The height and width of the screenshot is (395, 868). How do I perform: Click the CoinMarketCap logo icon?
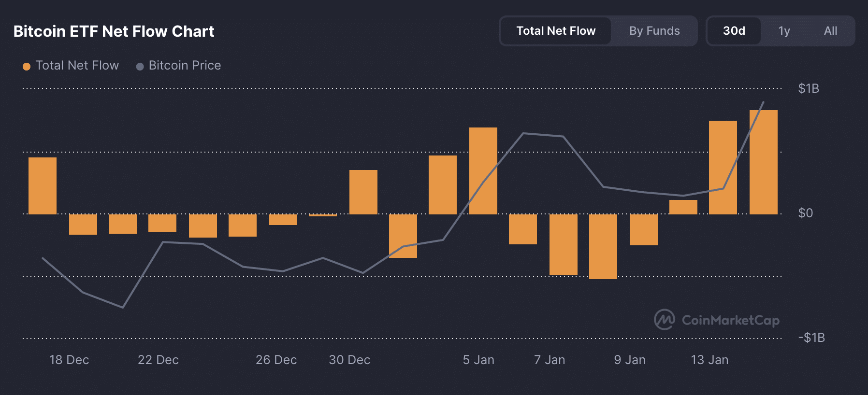665,320
